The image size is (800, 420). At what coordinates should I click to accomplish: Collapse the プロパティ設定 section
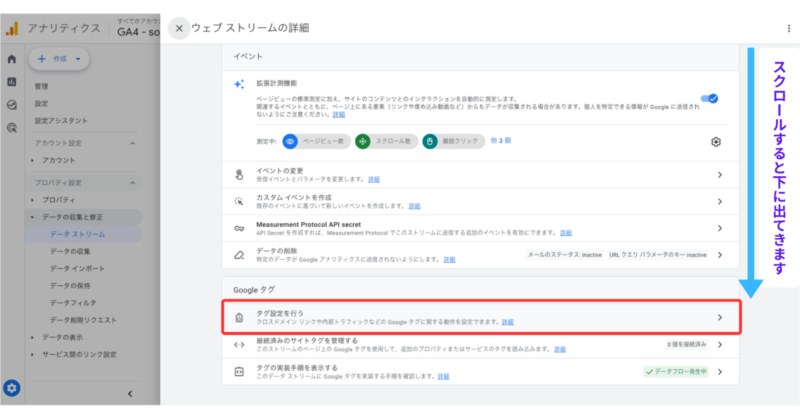[132, 183]
